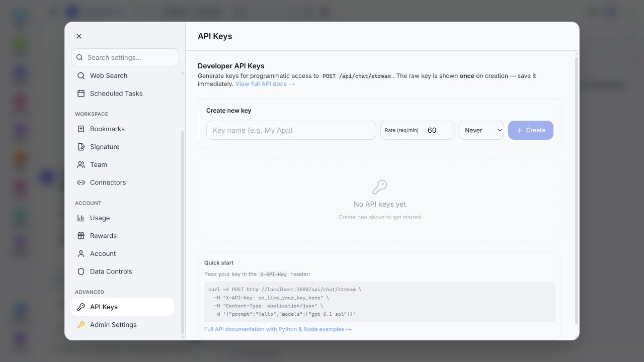Click the sidebar scroll-up arrow

[183, 73]
